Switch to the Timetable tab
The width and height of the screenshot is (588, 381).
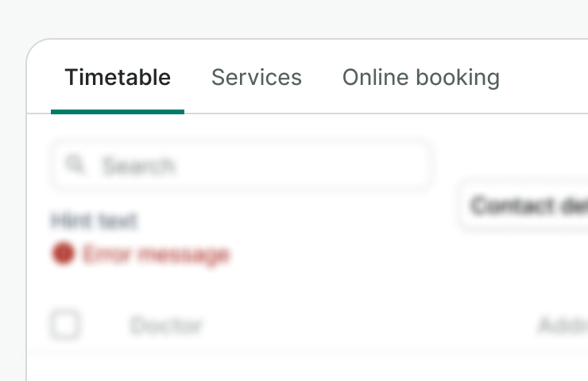118,78
